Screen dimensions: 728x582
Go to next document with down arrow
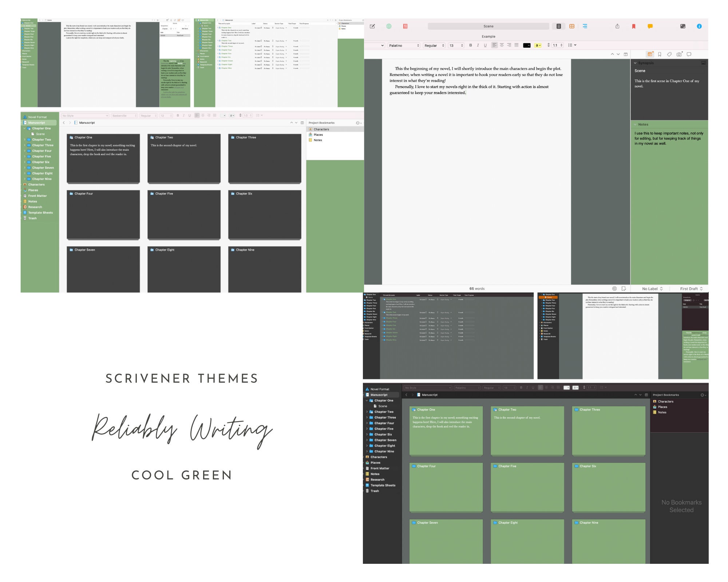coord(618,54)
